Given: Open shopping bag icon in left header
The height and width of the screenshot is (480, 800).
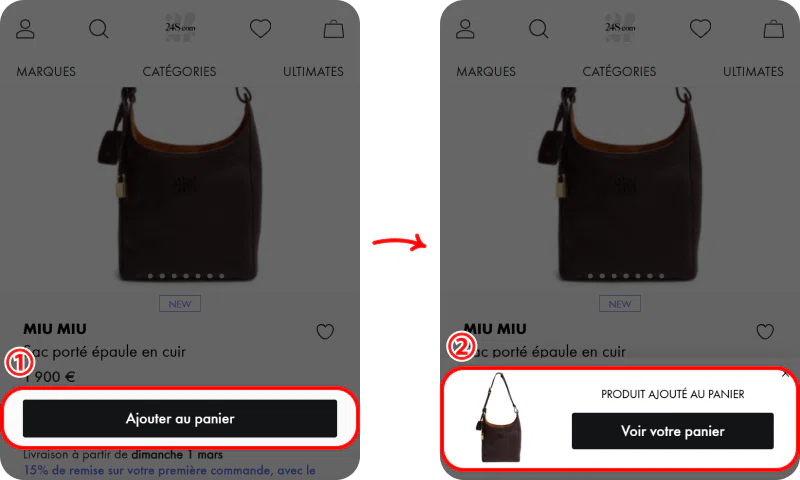Looking at the screenshot, I should pos(334,29).
